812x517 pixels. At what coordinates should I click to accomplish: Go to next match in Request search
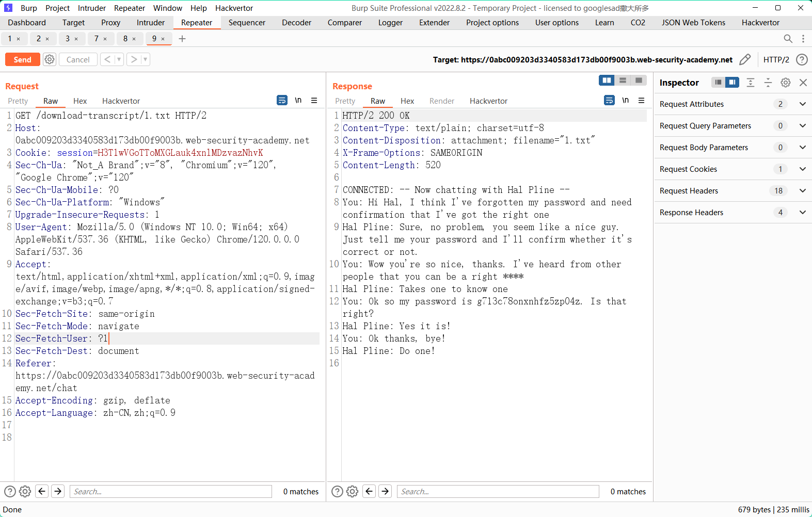tap(58, 491)
